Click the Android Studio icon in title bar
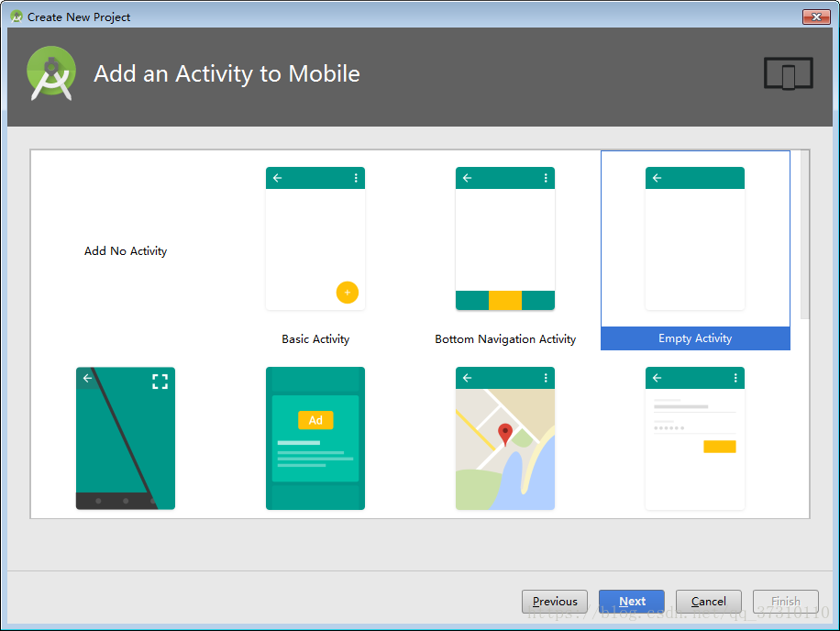The height and width of the screenshot is (631, 840). 17,17
